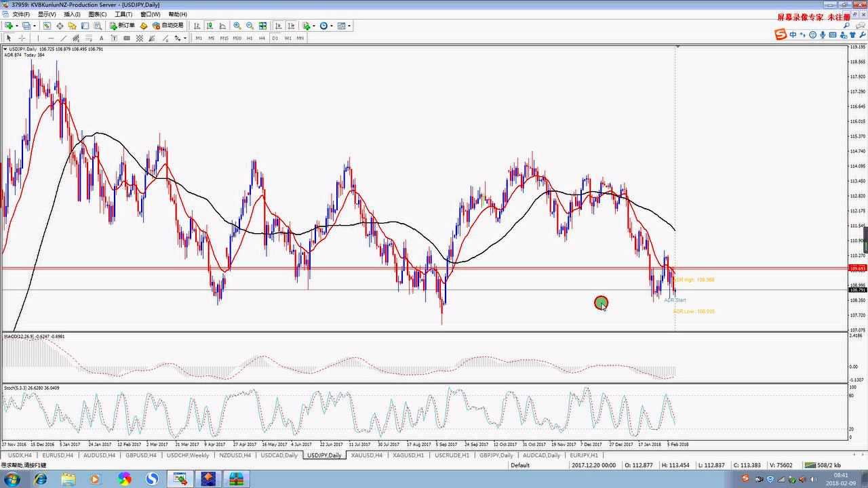This screenshot has height=488, width=868.
Task: Toggle the Navigator panel icon
Action: 72,26
